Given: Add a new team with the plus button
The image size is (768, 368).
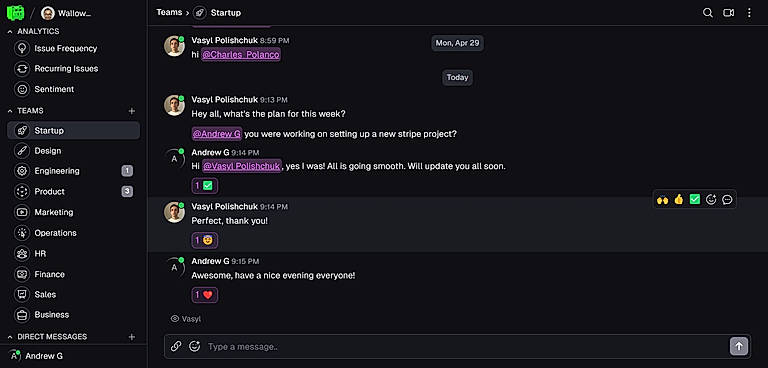Looking at the screenshot, I should (x=131, y=111).
